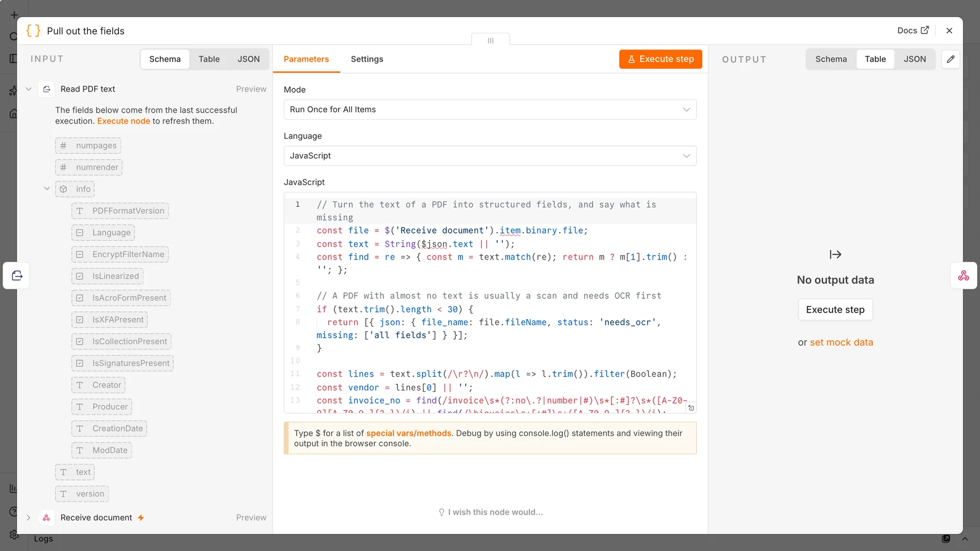The height and width of the screenshot is (551, 980).
Task: Click the IsAcroFormPresent boolean checkbox icon
Action: click(x=80, y=298)
